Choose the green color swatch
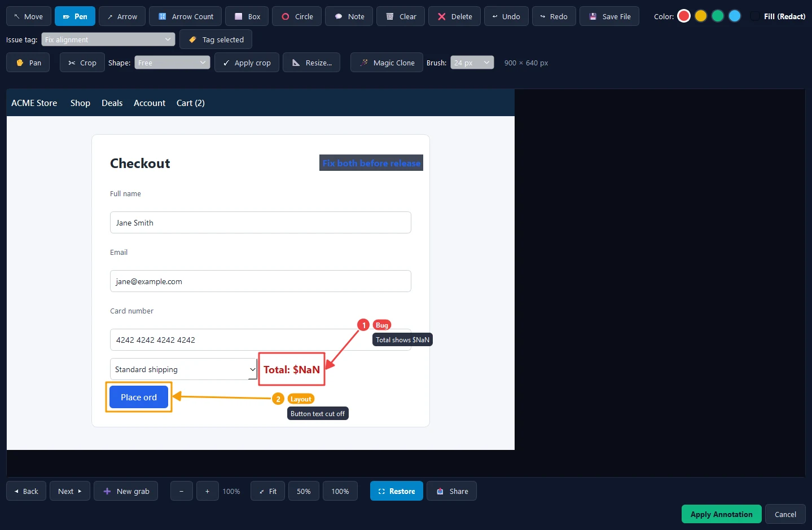The height and width of the screenshot is (530, 812). tap(718, 16)
